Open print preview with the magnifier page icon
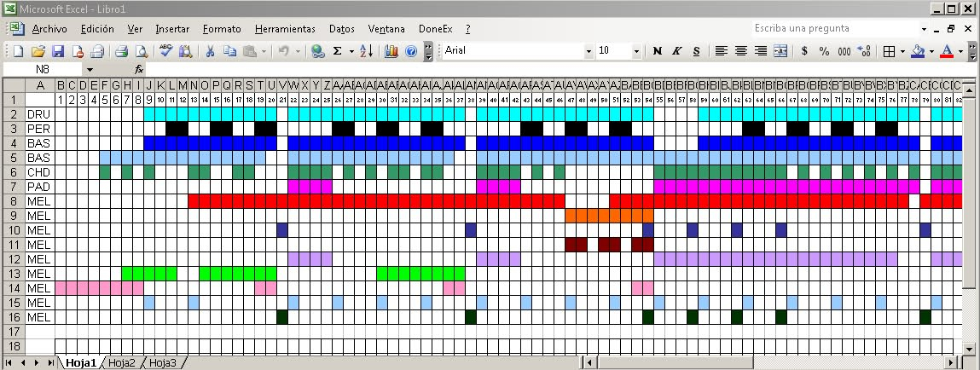The image size is (980, 370). click(142, 51)
